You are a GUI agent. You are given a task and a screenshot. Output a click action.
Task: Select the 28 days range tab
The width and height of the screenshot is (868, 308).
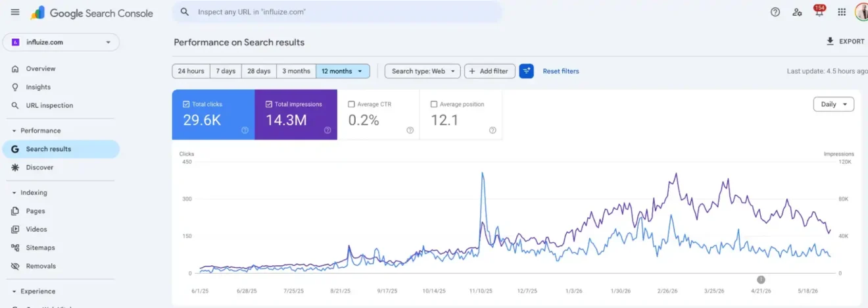click(x=258, y=71)
